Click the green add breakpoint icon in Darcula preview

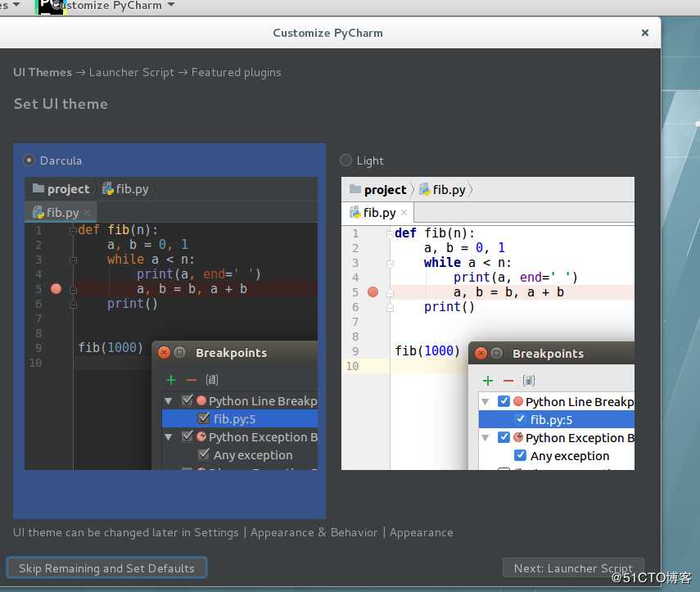(171, 380)
